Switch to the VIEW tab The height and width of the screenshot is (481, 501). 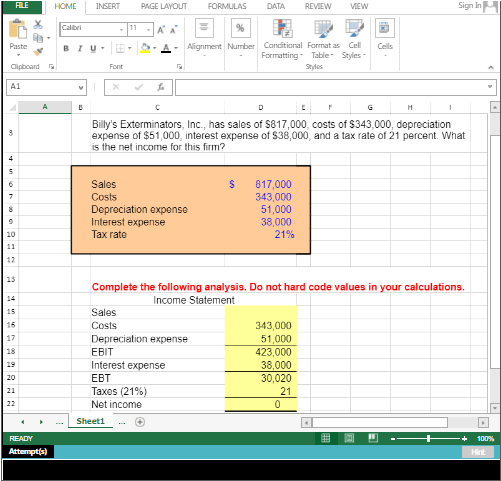point(359,6)
